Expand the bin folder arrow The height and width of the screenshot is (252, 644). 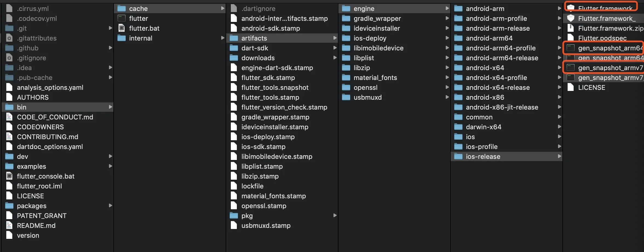point(110,107)
